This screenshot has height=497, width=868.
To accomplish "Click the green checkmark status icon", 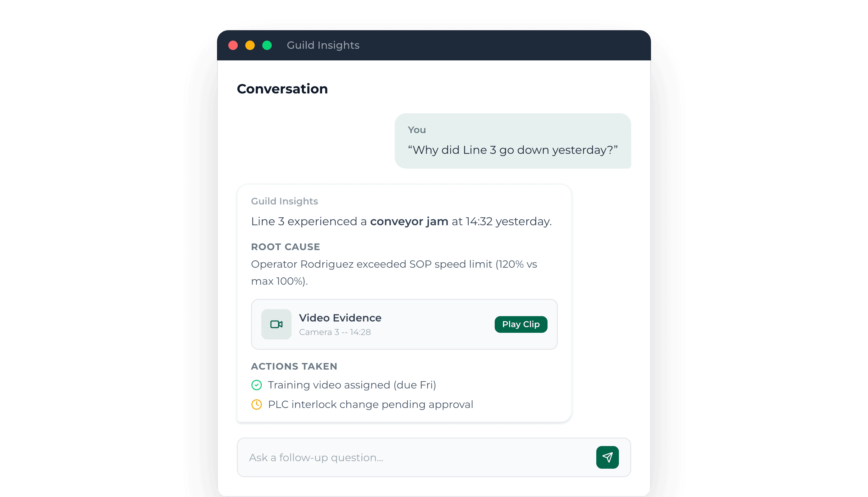I will click(x=257, y=385).
